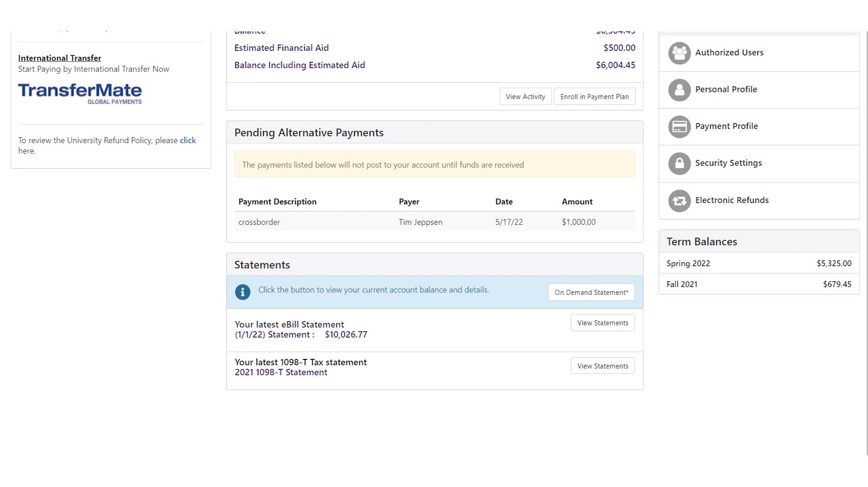Screen dimensions: 868x487
Task: Click the Authorized Users group icon
Action: [679, 53]
